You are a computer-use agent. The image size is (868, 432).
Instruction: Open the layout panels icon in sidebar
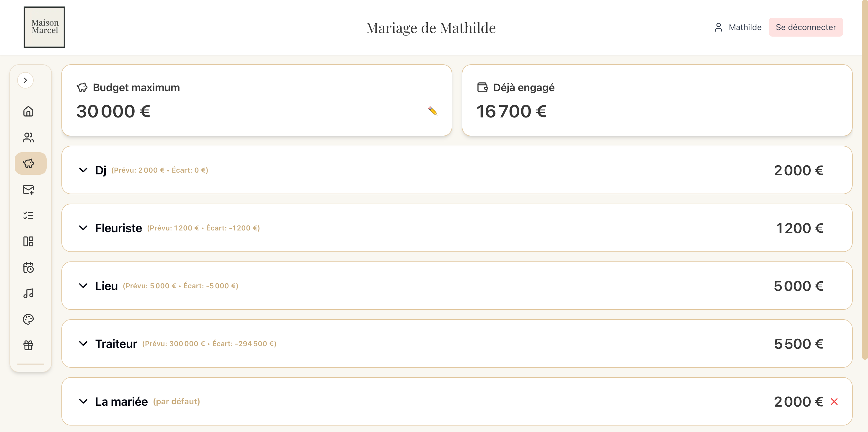[28, 241]
